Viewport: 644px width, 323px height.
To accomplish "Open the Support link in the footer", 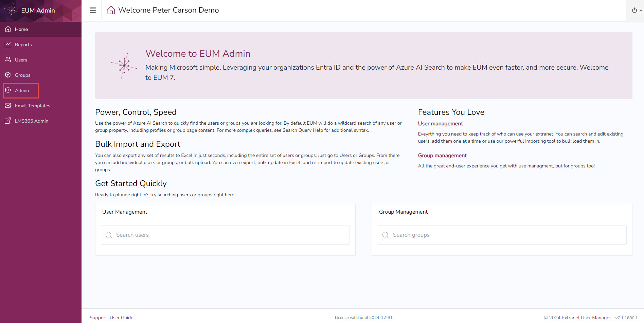I will (x=98, y=317).
